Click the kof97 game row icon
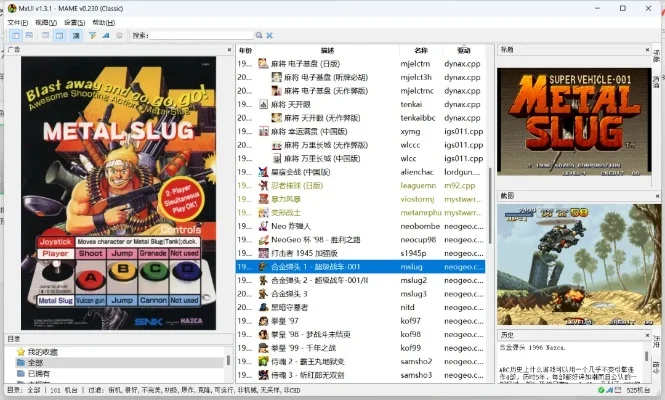Viewport: 665px width, 400px height. (x=263, y=321)
